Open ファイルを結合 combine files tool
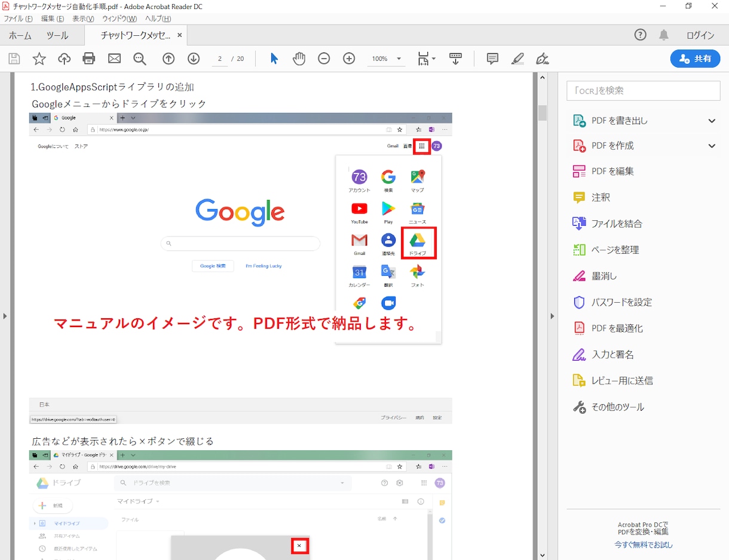The width and height of the screenshot is (729, 560). [608, 224]
